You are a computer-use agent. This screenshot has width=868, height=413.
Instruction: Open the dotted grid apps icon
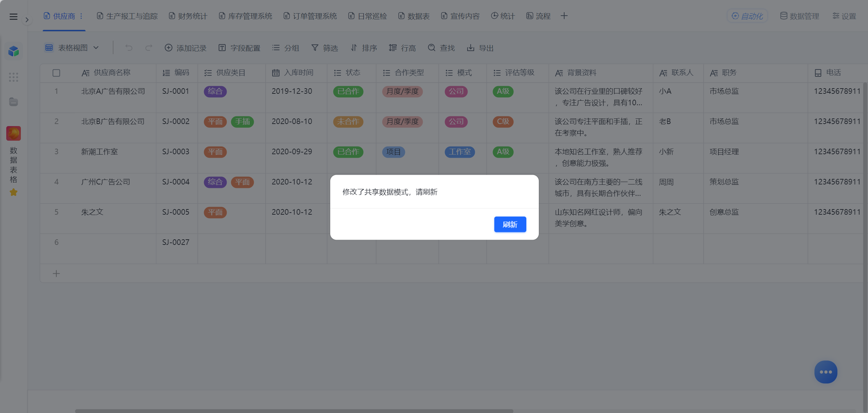coord(14,77)
